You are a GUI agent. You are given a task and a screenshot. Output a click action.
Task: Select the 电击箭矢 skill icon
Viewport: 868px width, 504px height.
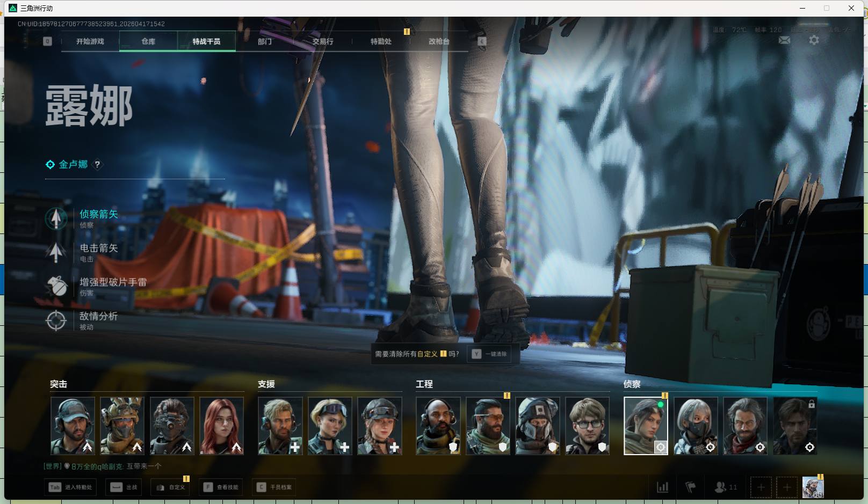tap(56, 252)
